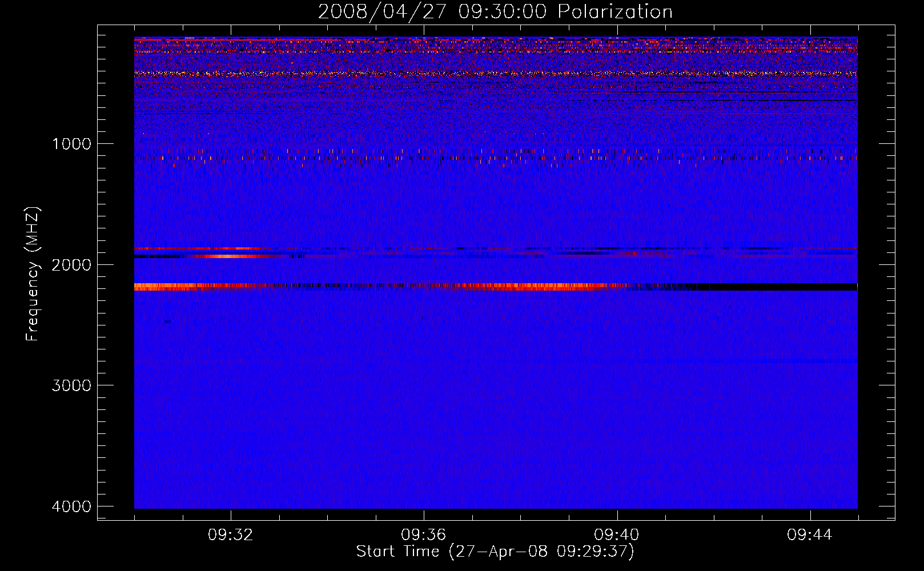Click the 'Frequency (MHZ)' axis label

coord(33,274)
